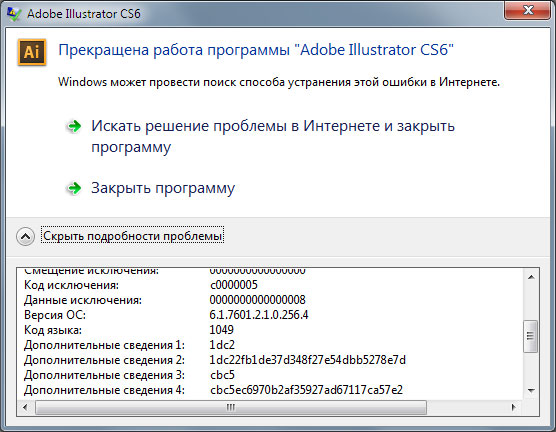Click the details list scroll down arrow
This screenshot has width=556, height=432.
[531, 391]
